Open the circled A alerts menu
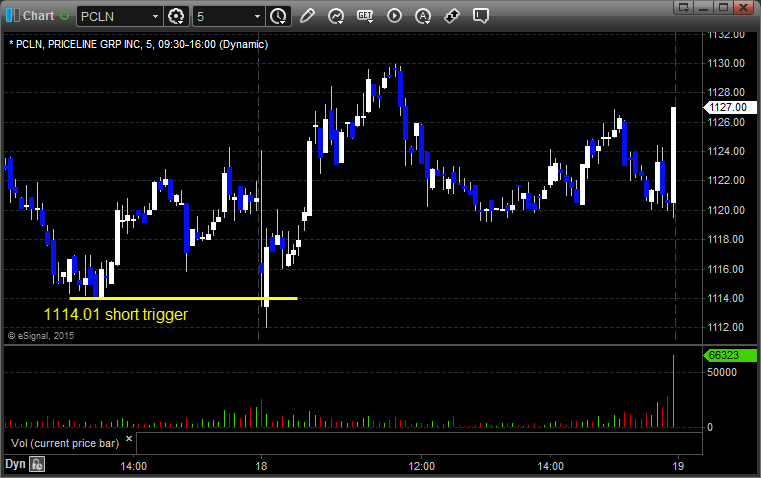The image size is (761, 478). [423, 16]
